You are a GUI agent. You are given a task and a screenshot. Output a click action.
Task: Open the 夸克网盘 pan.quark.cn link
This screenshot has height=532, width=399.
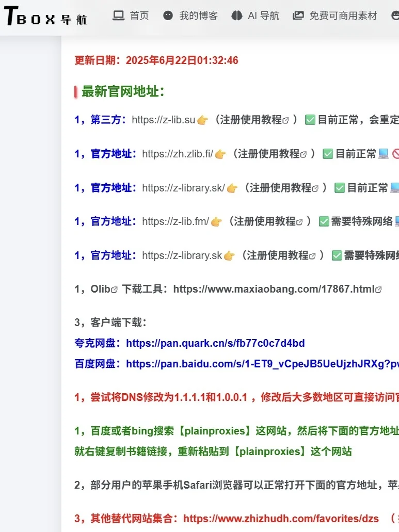(x=215, y=343)
